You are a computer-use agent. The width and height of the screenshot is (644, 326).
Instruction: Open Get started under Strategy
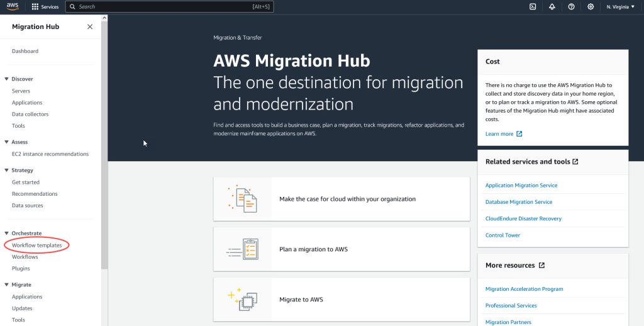tap(25, 182)
